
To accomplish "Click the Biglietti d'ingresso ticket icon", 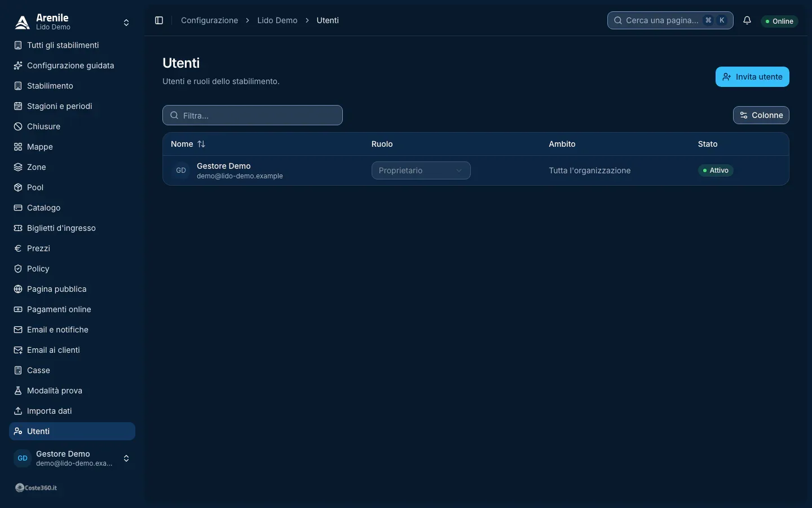I will 18,228.
